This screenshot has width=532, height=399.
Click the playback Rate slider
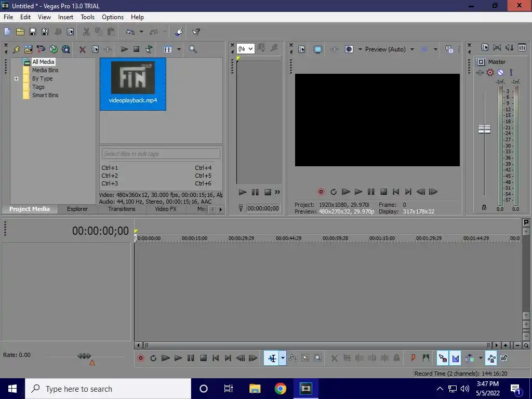(84, 356)
